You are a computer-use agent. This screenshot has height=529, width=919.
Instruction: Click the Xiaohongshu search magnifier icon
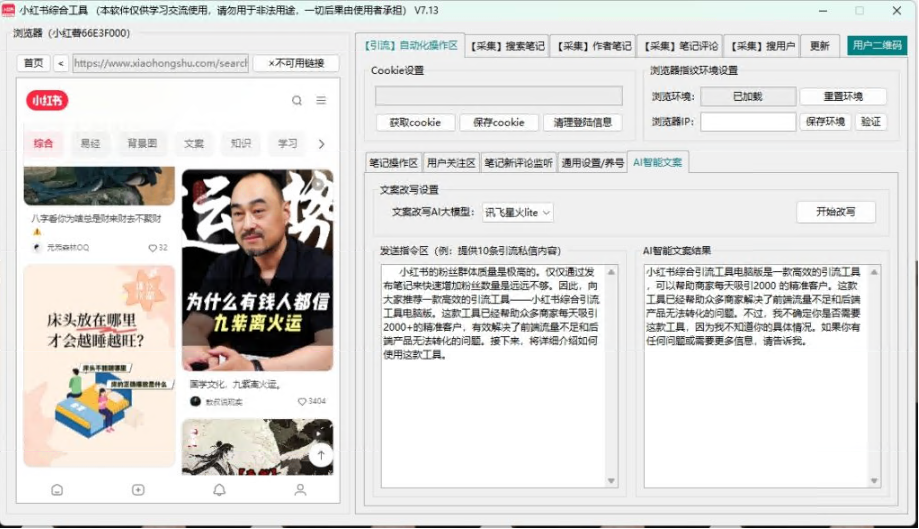[297, 100]
